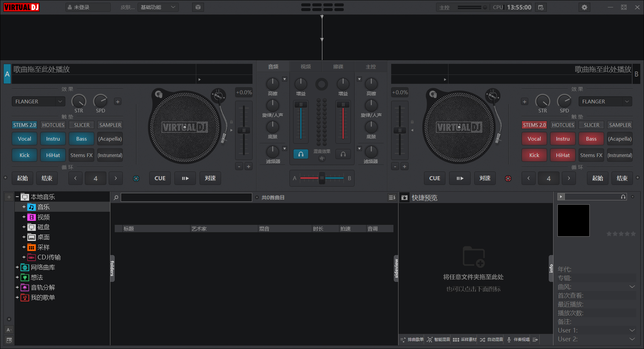Switch to the 视频 mixer tab
The height and width of the screenshot is (349, 644).
click(x=306, y=67)
